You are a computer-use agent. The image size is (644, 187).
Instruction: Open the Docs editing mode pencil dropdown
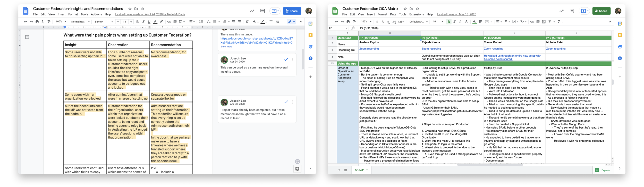pyautogui.click(x=291, y=22)
